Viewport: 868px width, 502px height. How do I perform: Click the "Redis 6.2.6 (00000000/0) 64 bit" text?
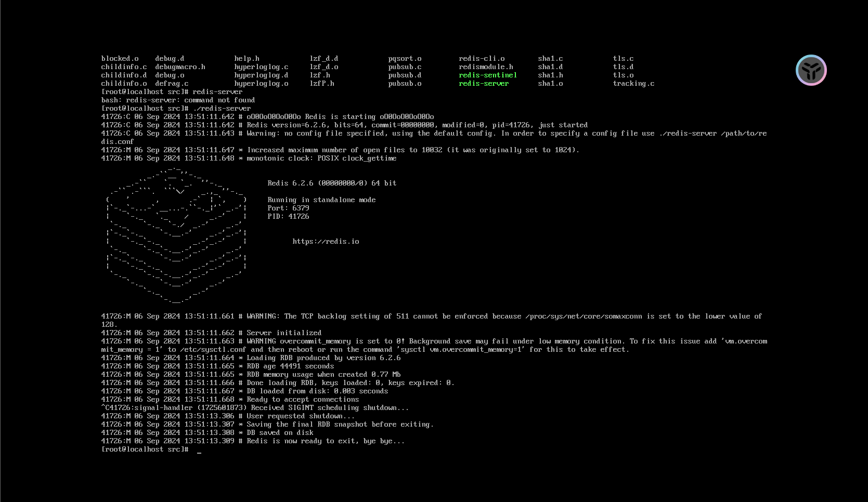pos(332,183)
